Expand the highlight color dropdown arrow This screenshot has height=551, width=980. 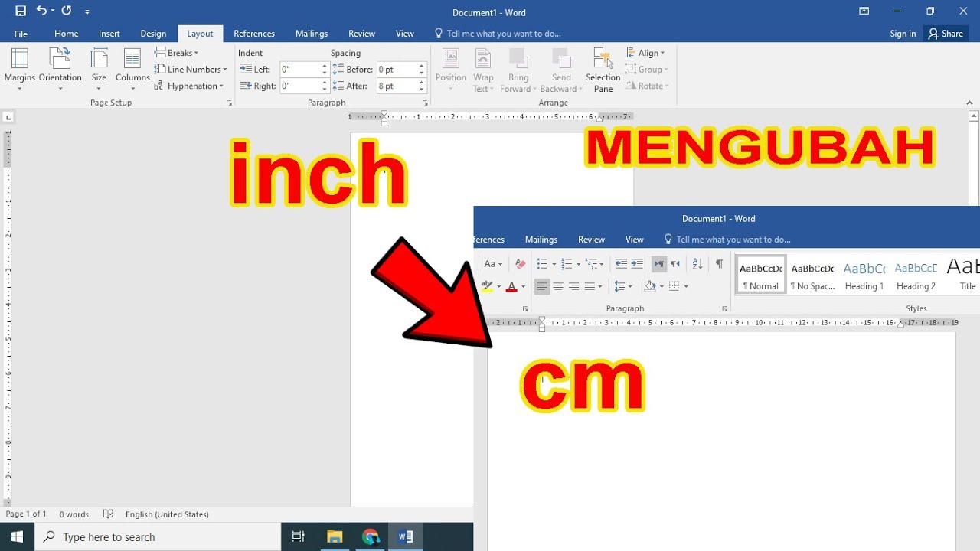click(498, 287)
